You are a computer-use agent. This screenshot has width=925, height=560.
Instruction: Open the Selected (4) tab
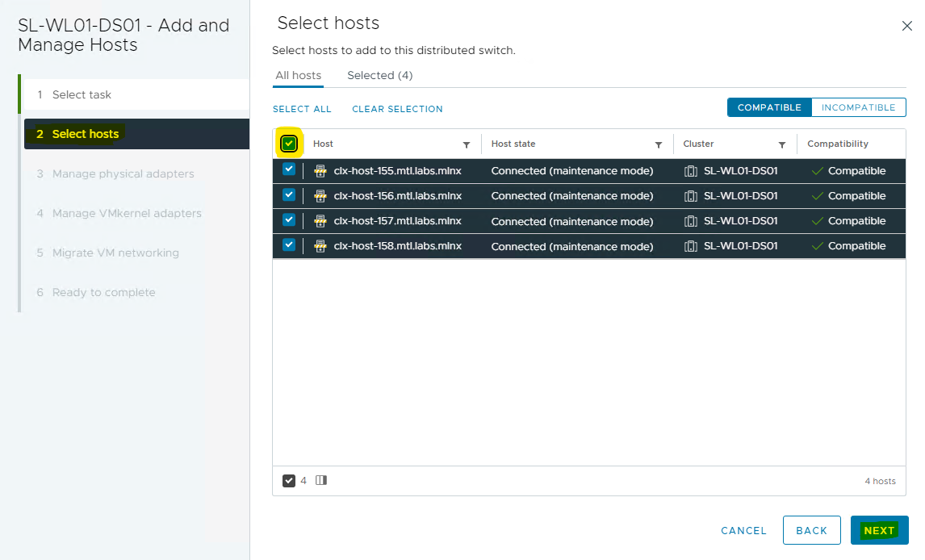click(380, 76)
